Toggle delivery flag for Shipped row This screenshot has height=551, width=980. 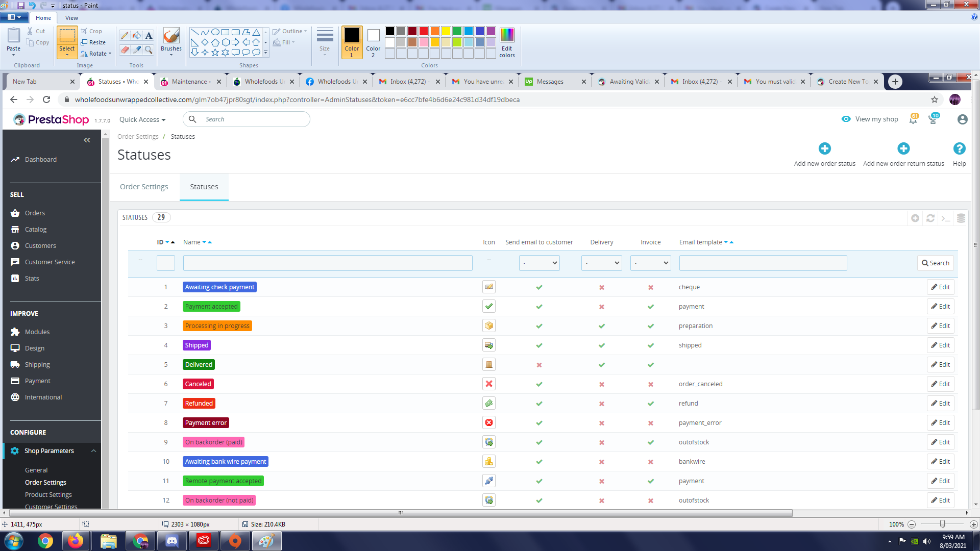coord(602,346)
